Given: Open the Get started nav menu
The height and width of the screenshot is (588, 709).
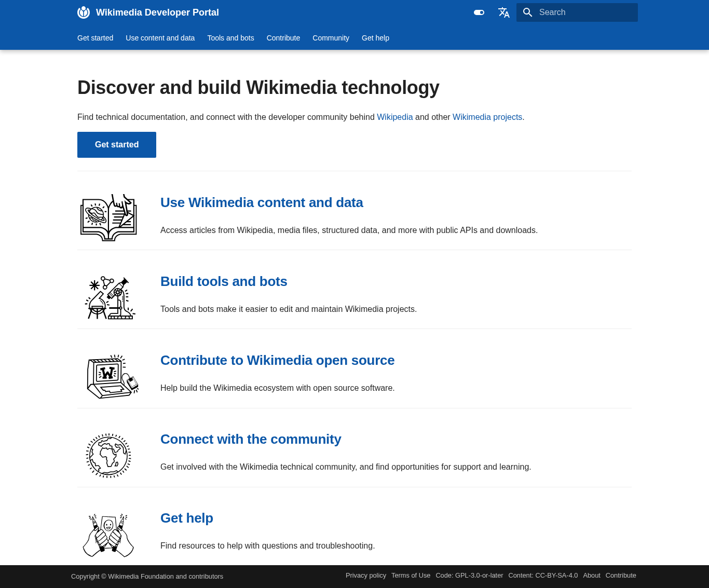Looking at the screenshot, I should [95, 38].
